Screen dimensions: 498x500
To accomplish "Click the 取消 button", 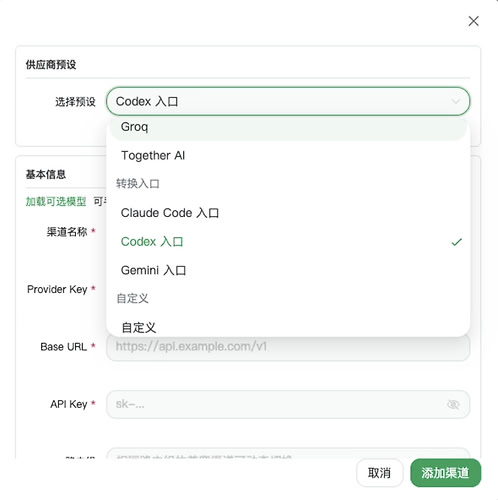I will [379, 473].
